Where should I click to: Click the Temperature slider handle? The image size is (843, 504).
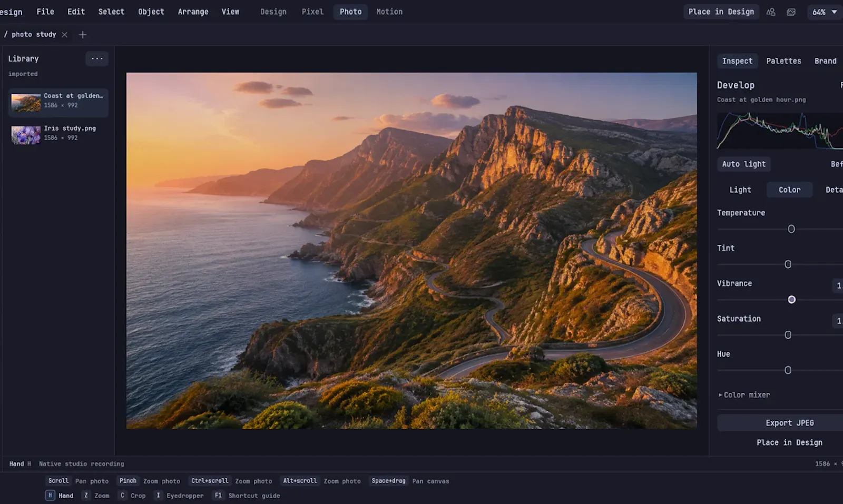click(x=791, y=229)
